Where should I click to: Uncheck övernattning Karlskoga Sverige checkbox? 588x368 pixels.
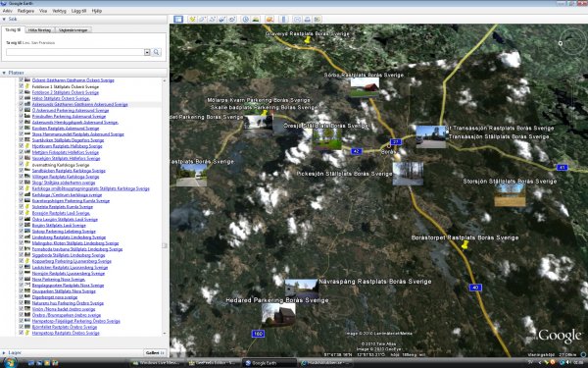[x=21, y=165]
